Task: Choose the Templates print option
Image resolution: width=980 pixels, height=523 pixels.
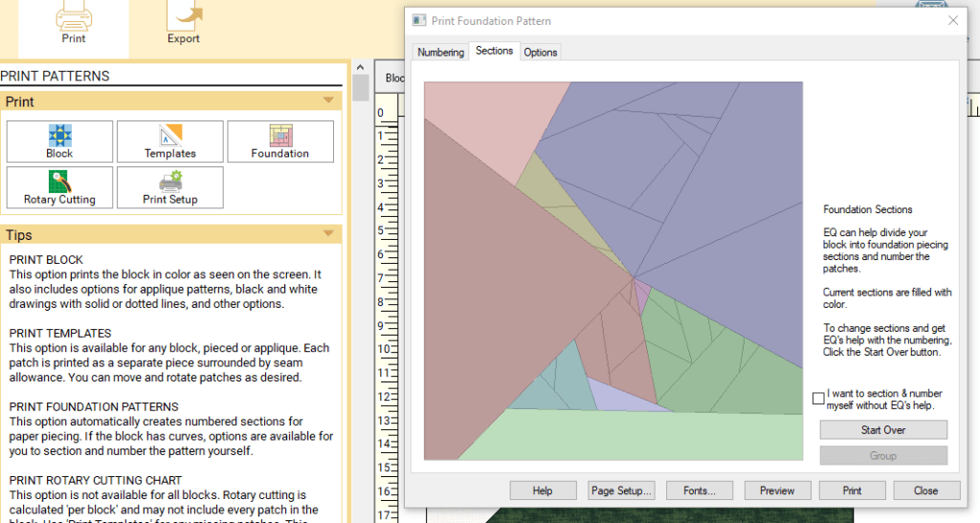Action: [170, 142]
